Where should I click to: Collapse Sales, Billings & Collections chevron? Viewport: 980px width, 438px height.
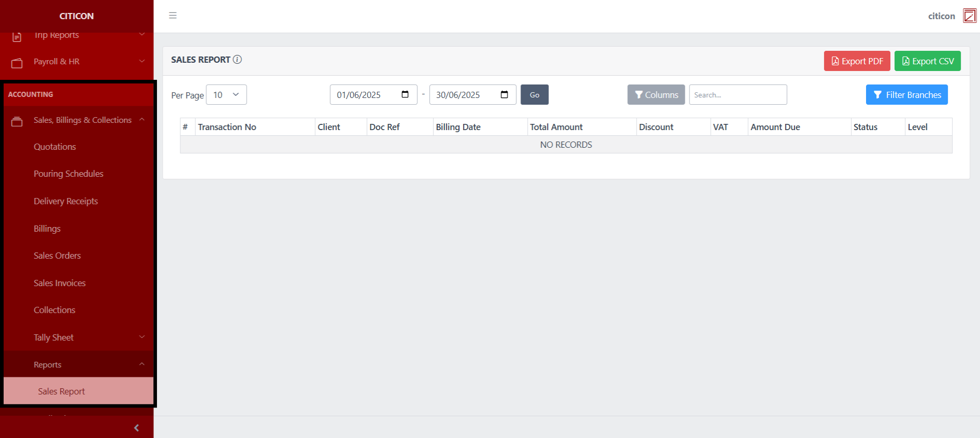tap(142, 120)
